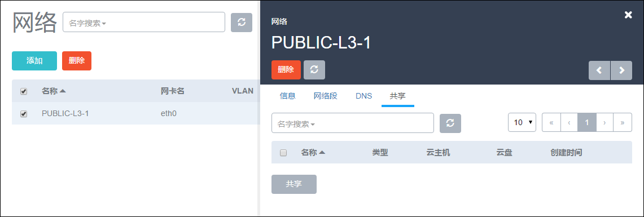Expand 名字搜索 filter in main search
This screenshot has width=644, height=217.
87,23
